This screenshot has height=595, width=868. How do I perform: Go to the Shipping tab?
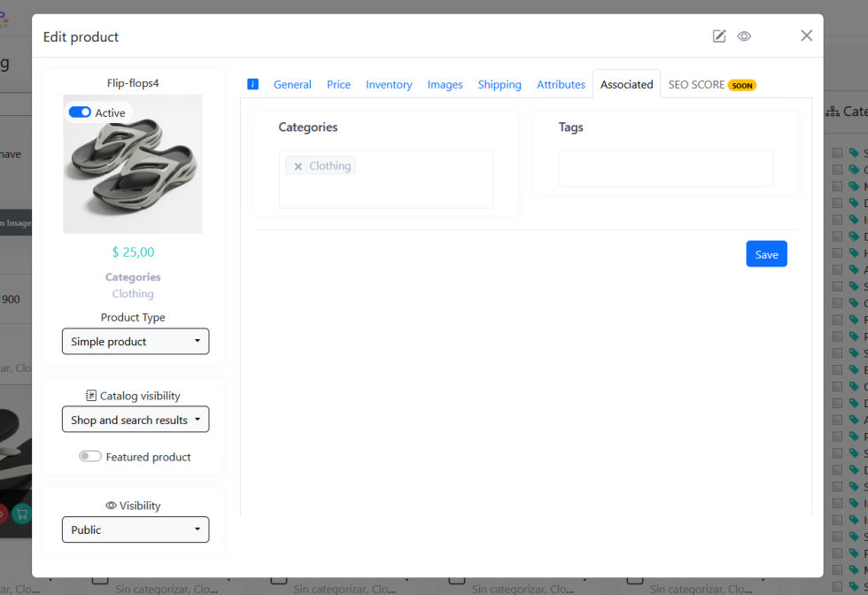coord(500,85)
